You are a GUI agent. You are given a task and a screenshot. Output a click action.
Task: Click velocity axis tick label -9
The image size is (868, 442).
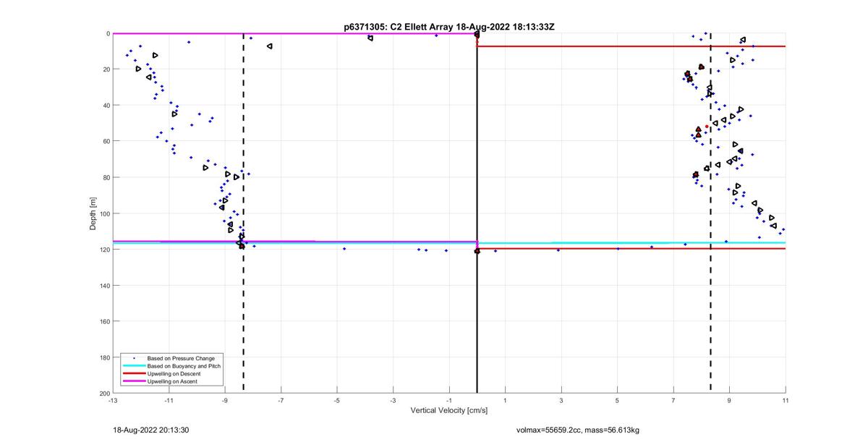224,400
